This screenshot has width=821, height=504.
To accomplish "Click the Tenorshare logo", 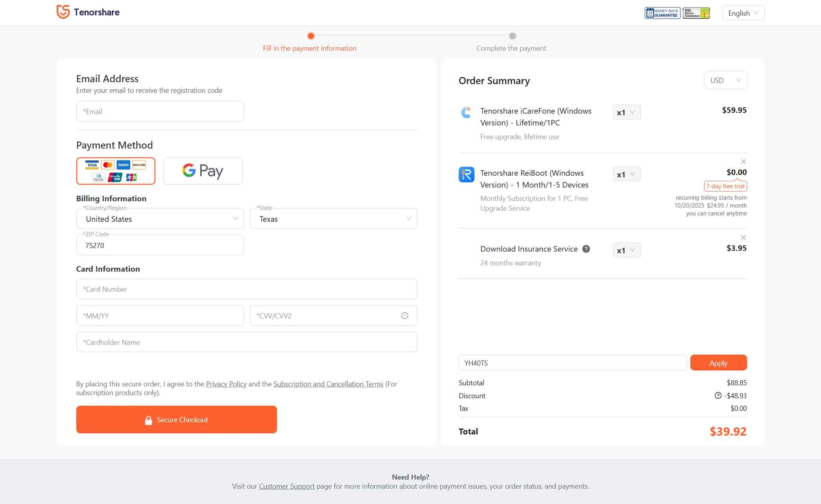I will pyautogui.click(x=88, y=12).
